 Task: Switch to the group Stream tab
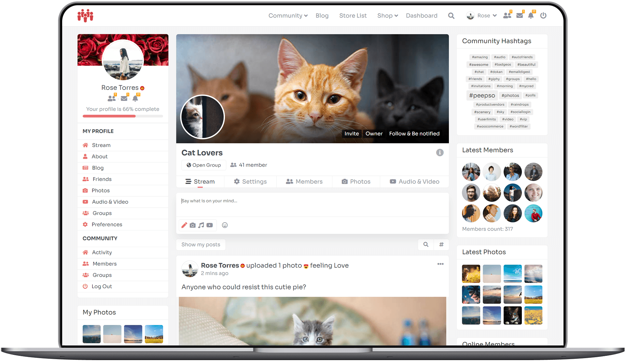coord(200,182)
